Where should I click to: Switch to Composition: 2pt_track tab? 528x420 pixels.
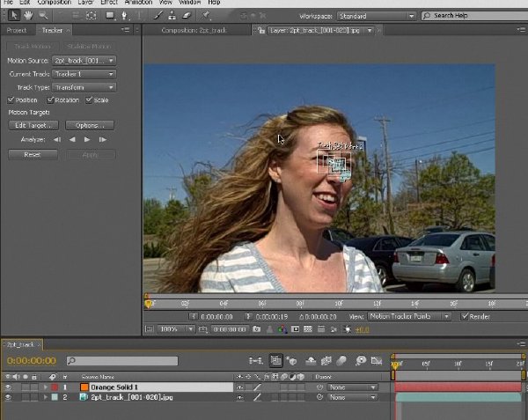pyautogui.click(x=194, y=30)
